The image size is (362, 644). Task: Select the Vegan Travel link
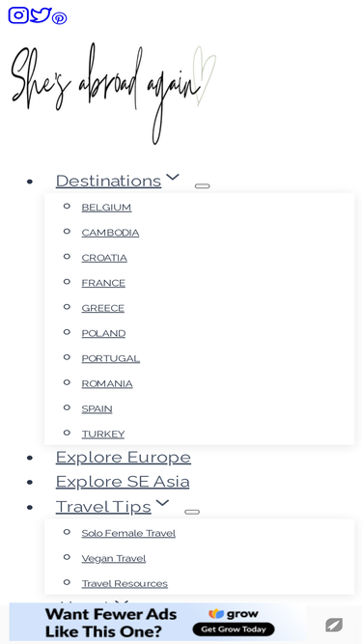click(113, 559)
